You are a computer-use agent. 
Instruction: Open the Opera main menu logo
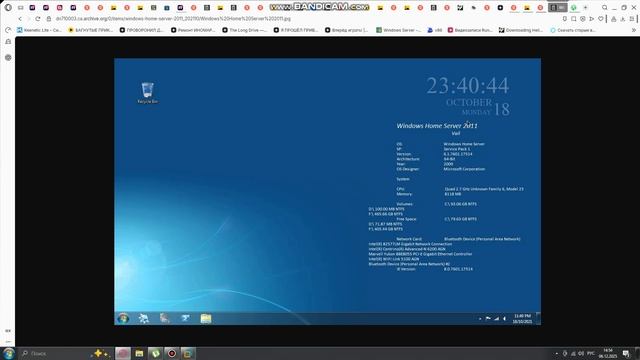(x=8, y=7)
